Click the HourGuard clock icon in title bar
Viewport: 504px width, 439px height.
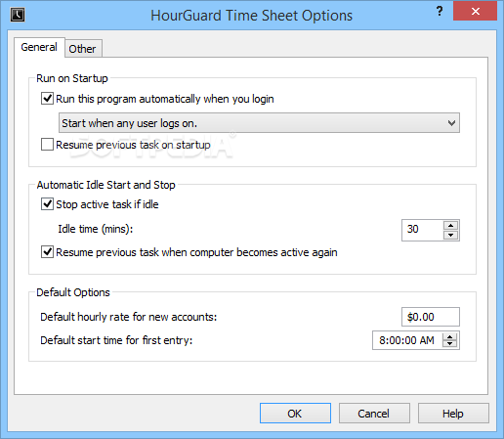(18, 15)
